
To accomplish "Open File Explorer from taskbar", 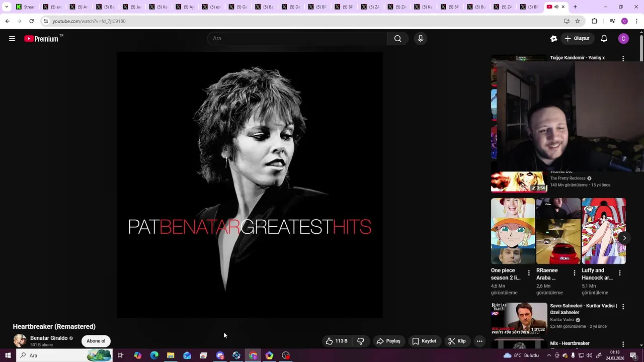I will [171, 355].
